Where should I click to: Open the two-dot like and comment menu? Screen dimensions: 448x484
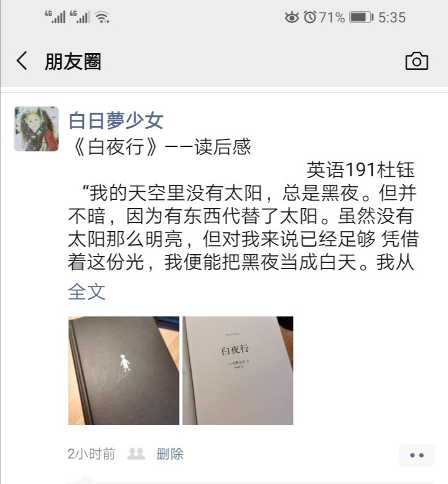click(x=416, y=455)
